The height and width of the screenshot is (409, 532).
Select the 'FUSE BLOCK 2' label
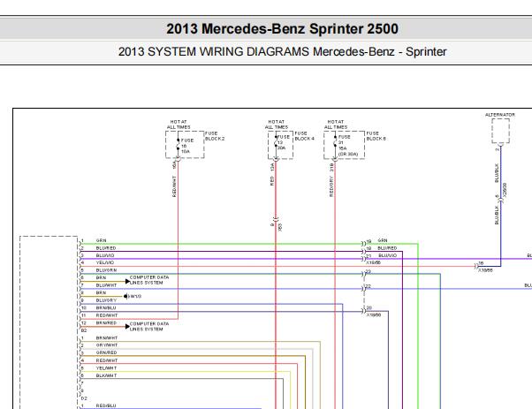click(x=215, y=136)
